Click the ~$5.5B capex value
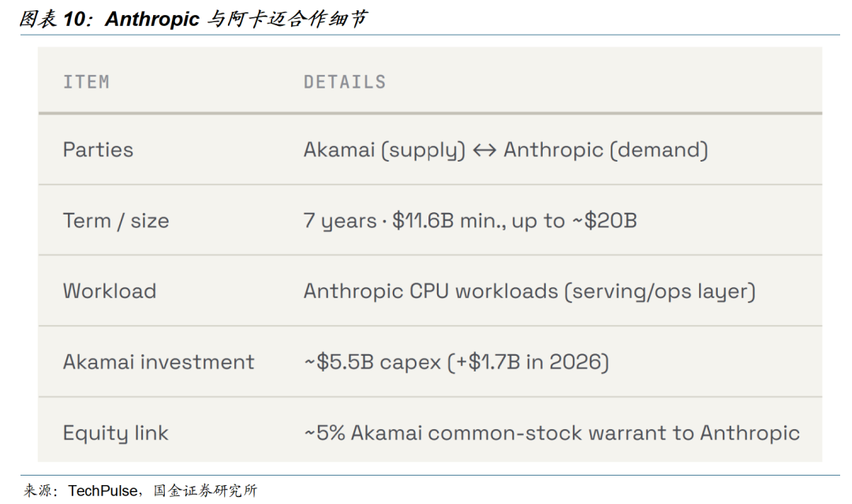The width and height of the screenshot is (852, 504). [x=372, y=362]
